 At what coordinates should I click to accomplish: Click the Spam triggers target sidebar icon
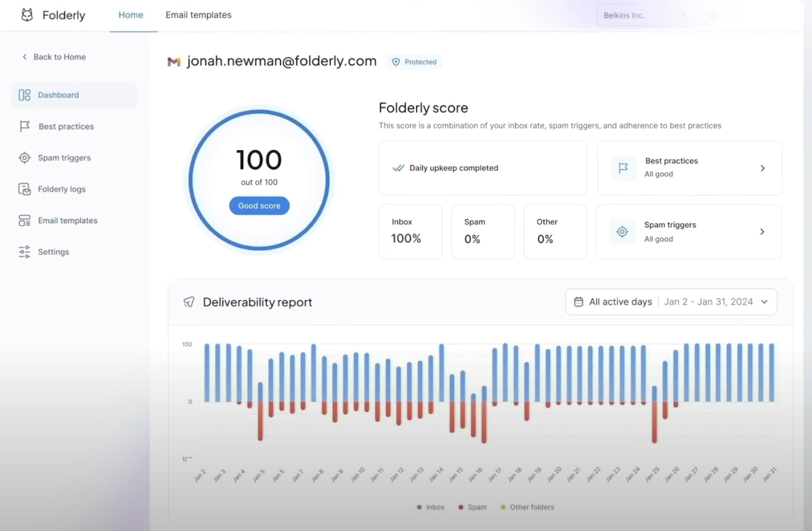tap(24, 158)
